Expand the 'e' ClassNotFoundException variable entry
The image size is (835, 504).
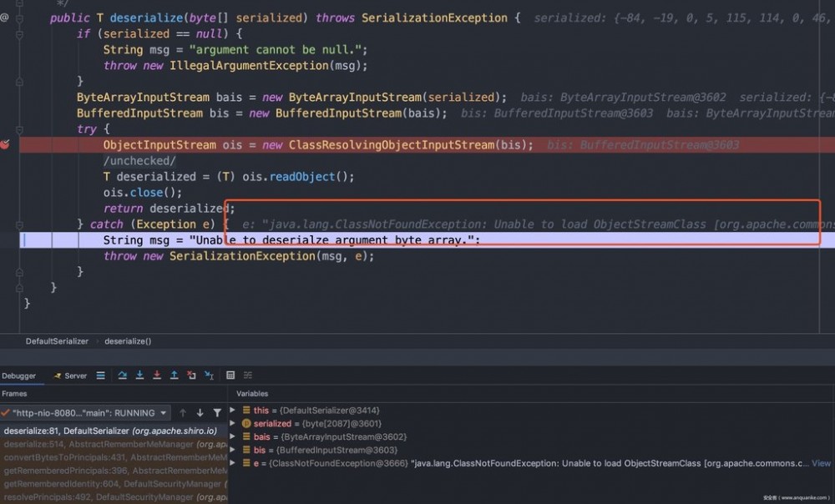click(237, 463)
